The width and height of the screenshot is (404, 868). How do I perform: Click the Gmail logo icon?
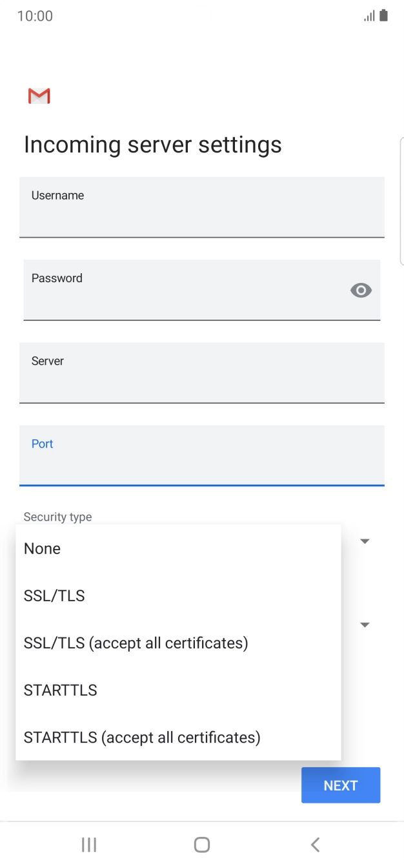[x=39, y=96]
